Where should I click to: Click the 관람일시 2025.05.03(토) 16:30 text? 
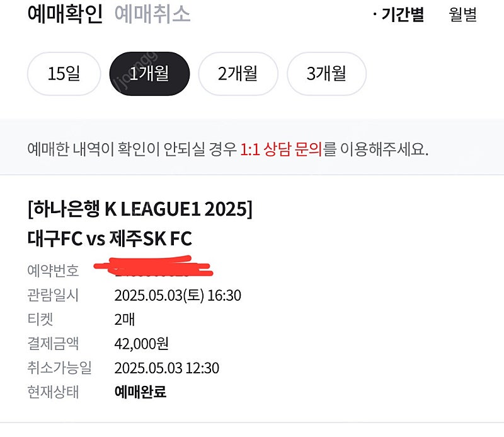click(x=178, y=295)
